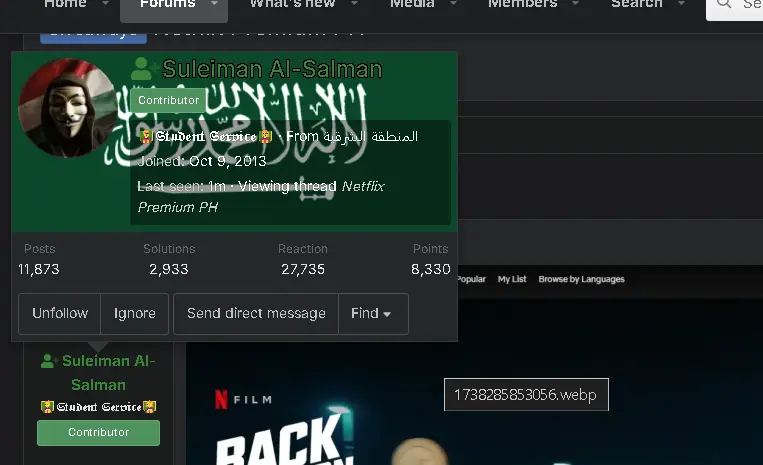This screenshot has width=763, height=465.
Task: Click the Netflix N FILM logo
Action: click(x=243, y=399)
